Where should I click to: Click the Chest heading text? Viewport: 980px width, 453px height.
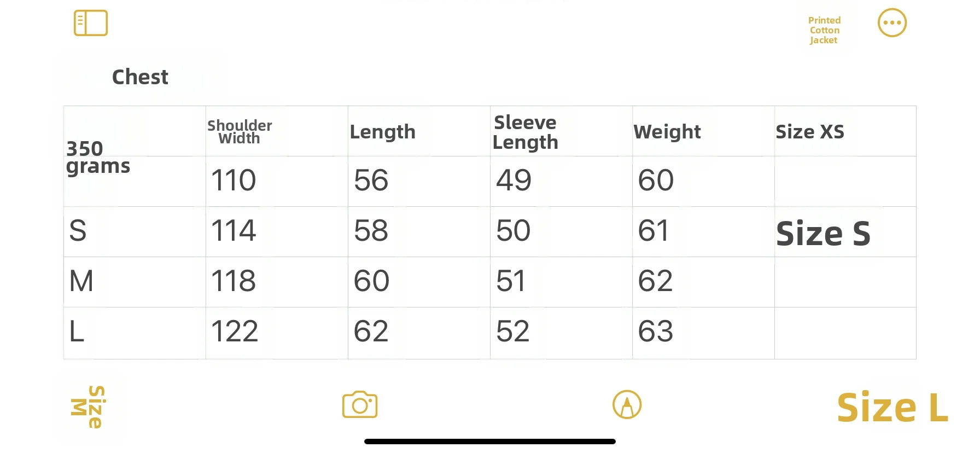pos(140,77)
